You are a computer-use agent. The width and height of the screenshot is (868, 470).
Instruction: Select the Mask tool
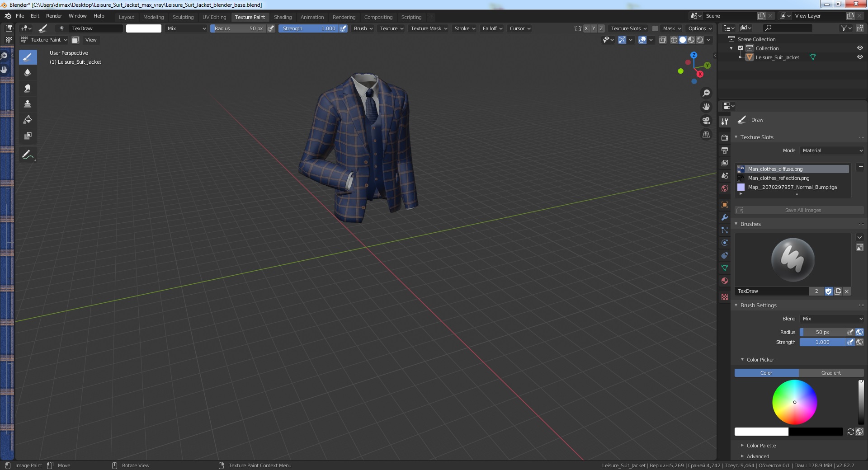pyautogui.click(x=28, y=136)
